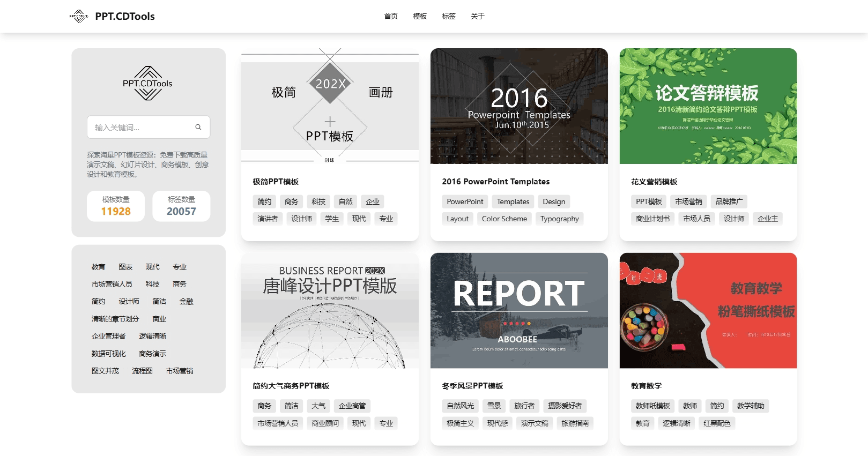The image size is (868, 456).
Task: Click the PowerPoint tag
Action: click(x=465, y=201)
